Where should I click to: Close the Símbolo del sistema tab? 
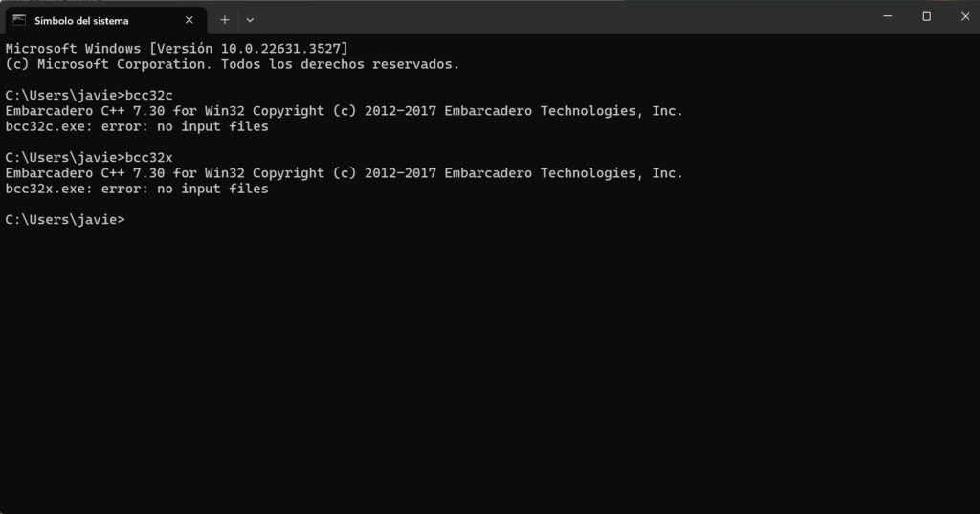pos(189,21)
